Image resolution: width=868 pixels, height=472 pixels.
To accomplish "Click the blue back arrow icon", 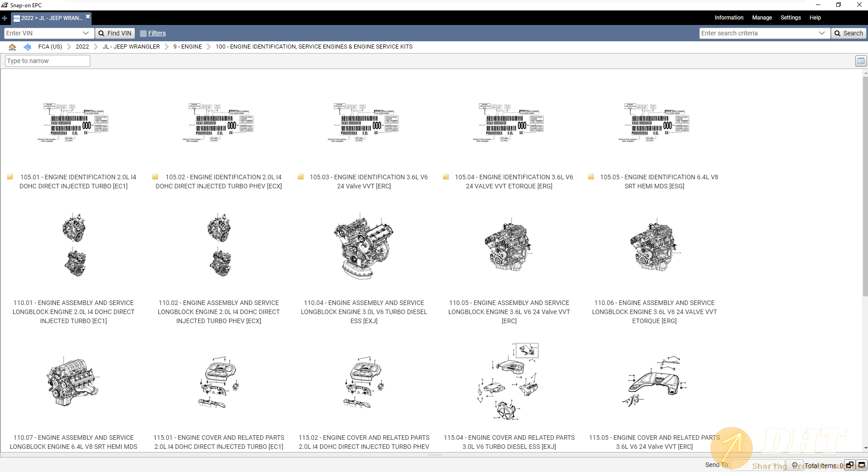I will (x=27, y=47).
